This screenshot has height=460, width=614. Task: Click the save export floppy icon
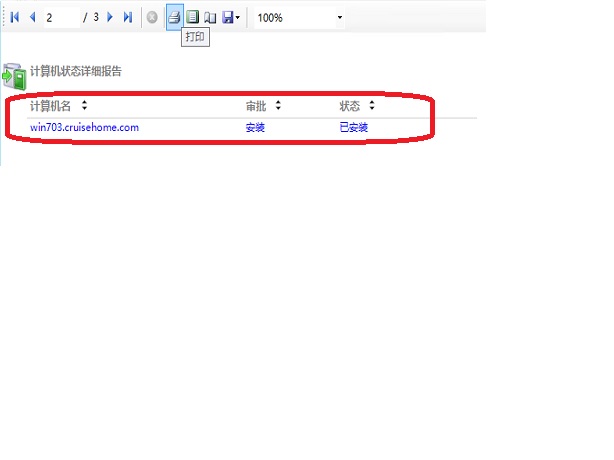coord(228,17)
